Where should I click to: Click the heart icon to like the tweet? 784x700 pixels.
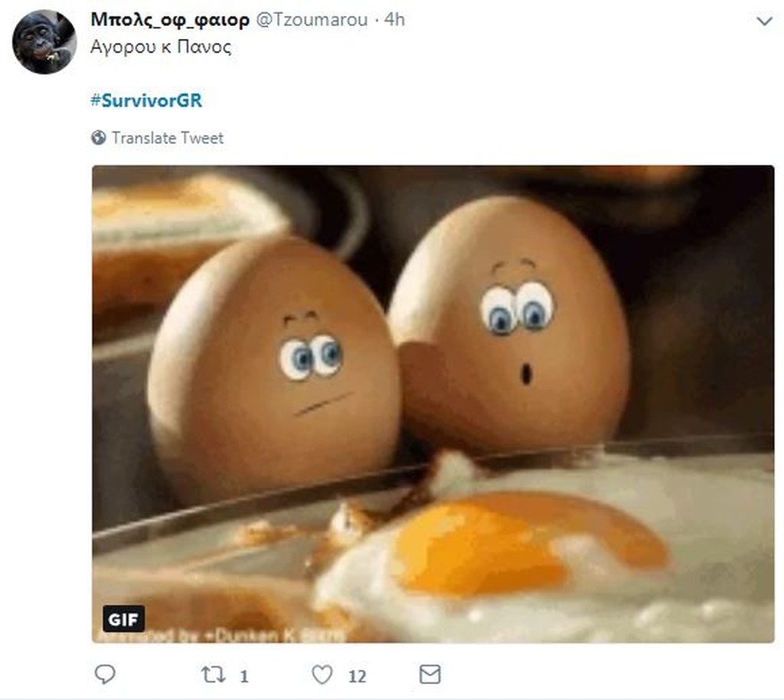tap(322, 675)
